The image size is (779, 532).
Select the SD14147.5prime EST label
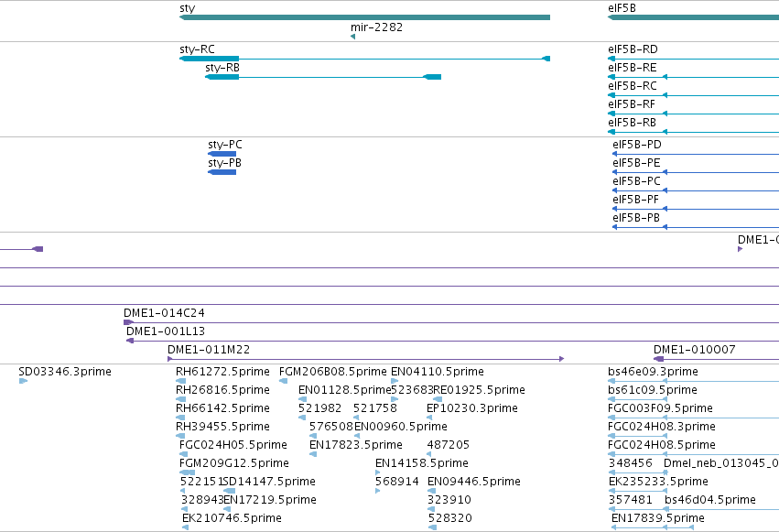coord(270,482)
